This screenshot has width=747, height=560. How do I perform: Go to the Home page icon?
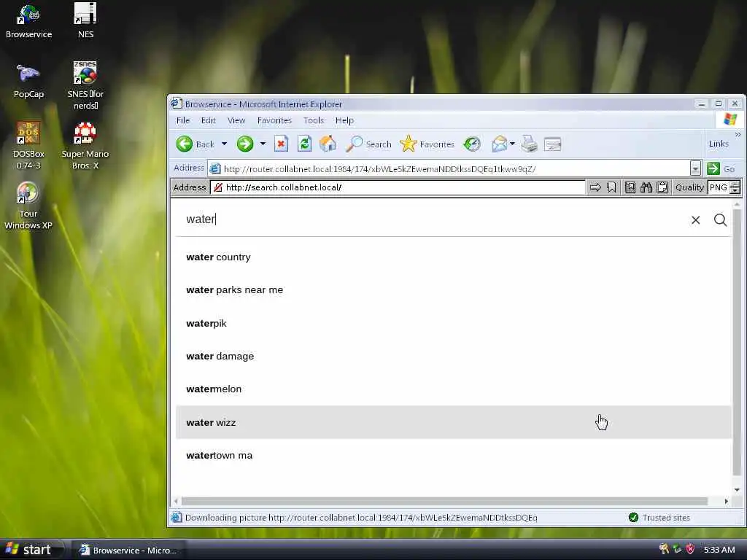(x=328, y=144)
